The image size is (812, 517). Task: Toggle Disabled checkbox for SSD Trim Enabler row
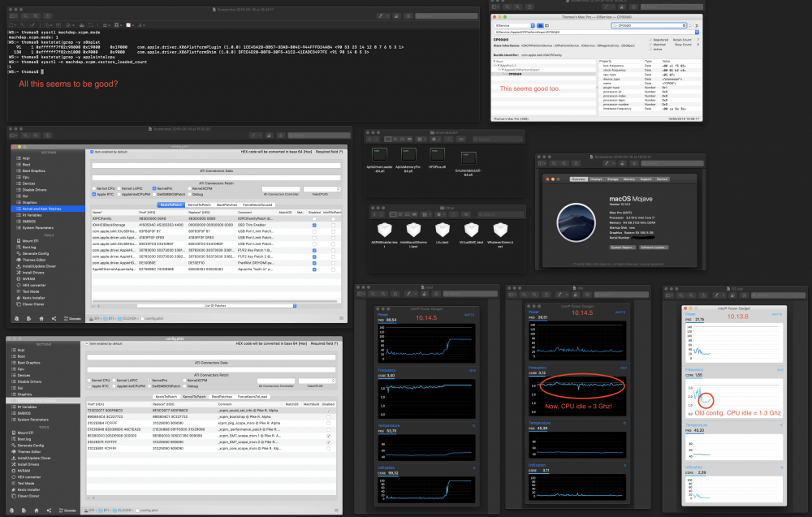click(314, 225)
